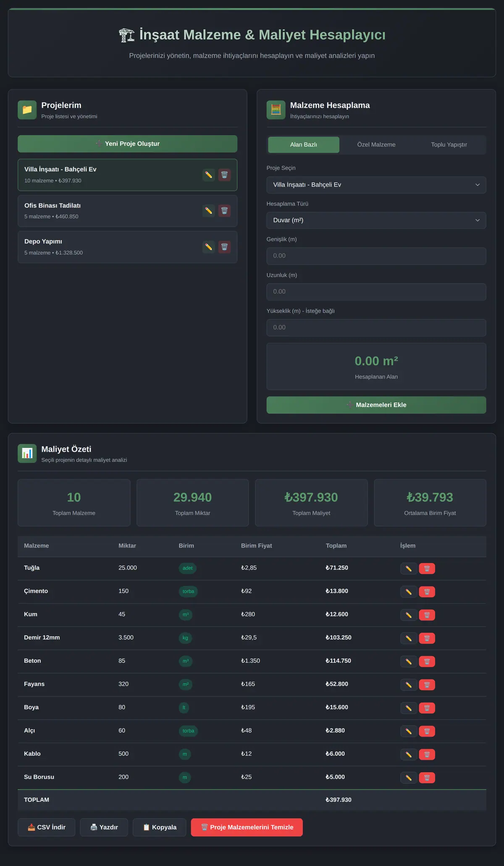This screenshot has width=504, height=866.
Task: Focus the Uzunluk (m) input field
Action: pos(376,292)
